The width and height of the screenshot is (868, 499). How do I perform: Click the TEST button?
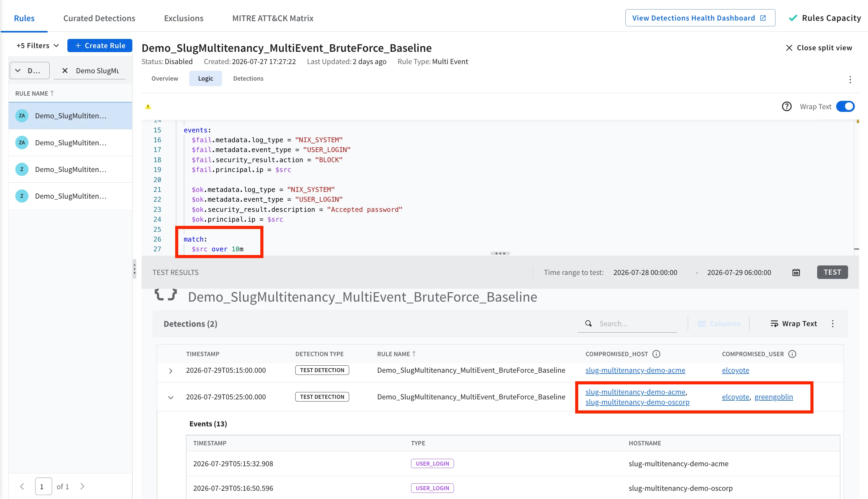(x=832, y=272)
